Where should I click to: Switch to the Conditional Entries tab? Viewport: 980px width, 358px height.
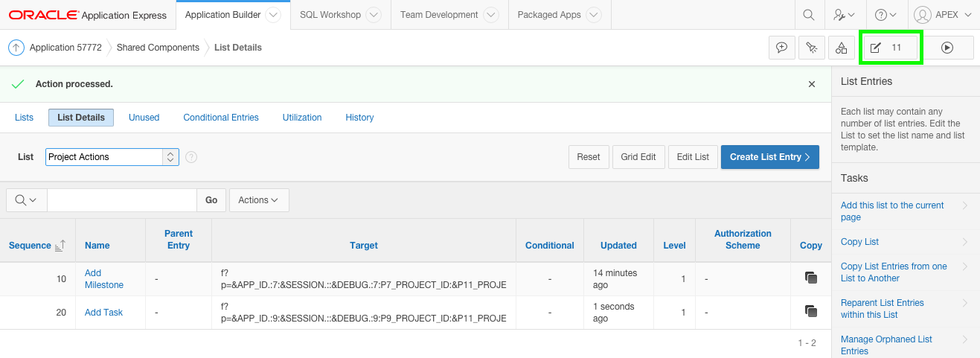tap(221, 118)
